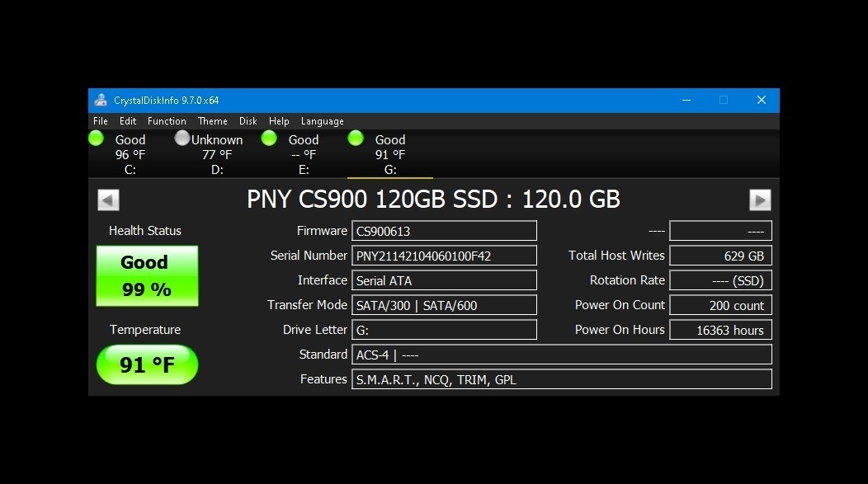Click the Features label
The width and height of the screenshot is (868, 484).
323,379
